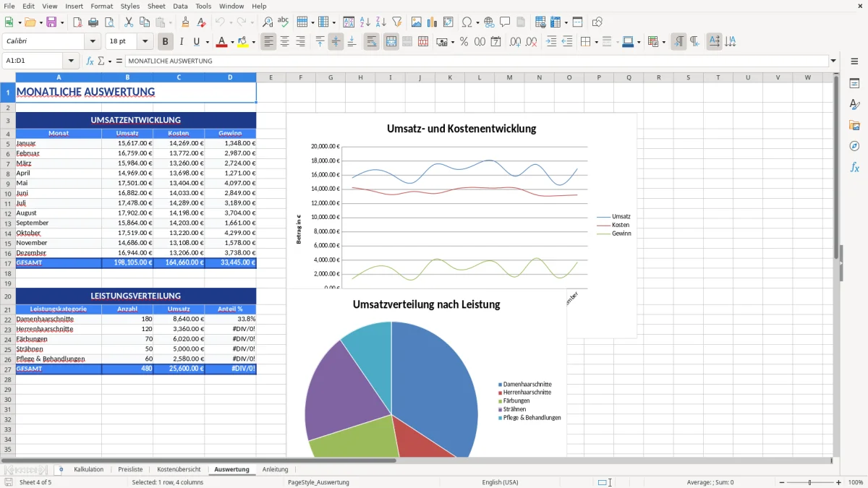Open the Format menu
This screenshot has height=488, width=868.
tap(101, 6)
